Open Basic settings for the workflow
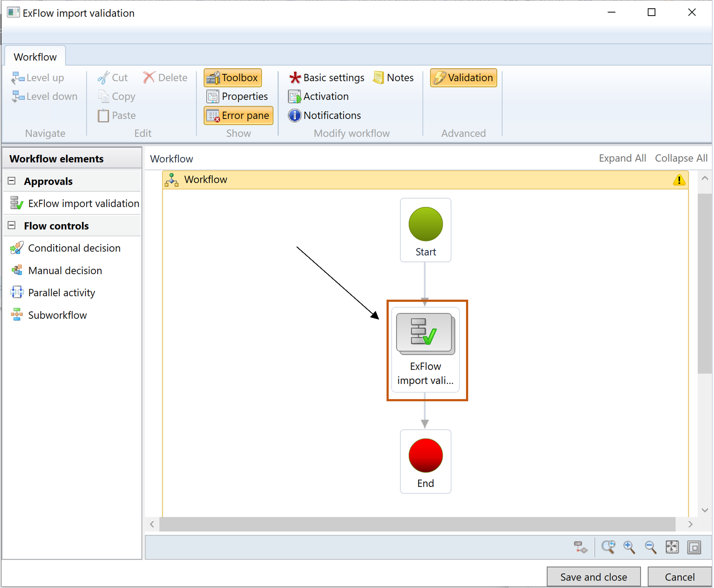 tap(327, 78)
